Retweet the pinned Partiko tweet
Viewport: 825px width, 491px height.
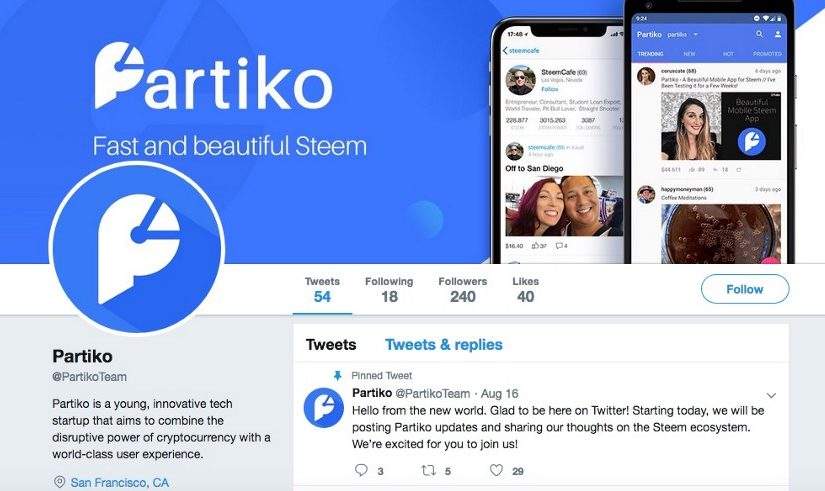(429, 470)
